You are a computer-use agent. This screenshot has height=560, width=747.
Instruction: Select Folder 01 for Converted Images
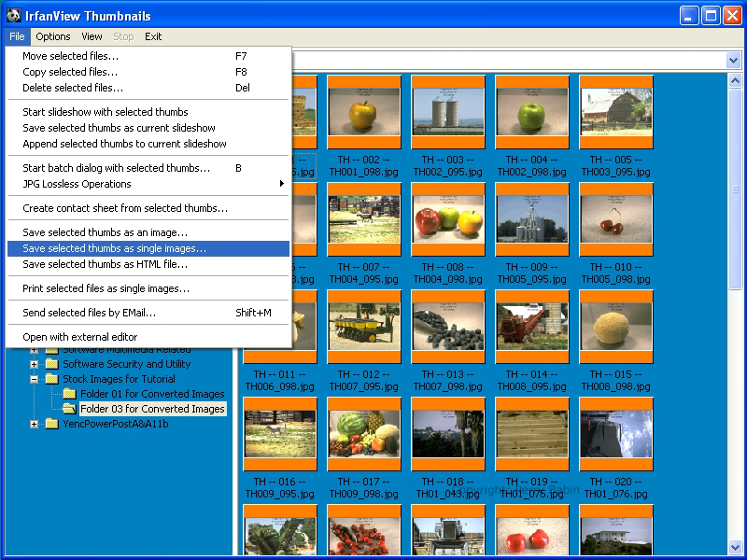pos(152,394)
